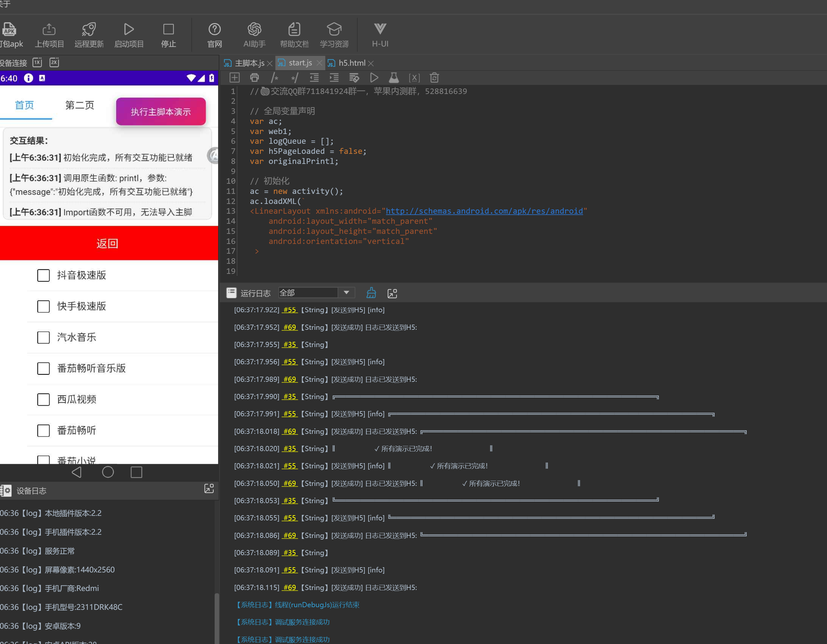Viewport: 827px width, 644px height.
Task: Expand the 设备日志 panel popout
Action: [209, 489]
